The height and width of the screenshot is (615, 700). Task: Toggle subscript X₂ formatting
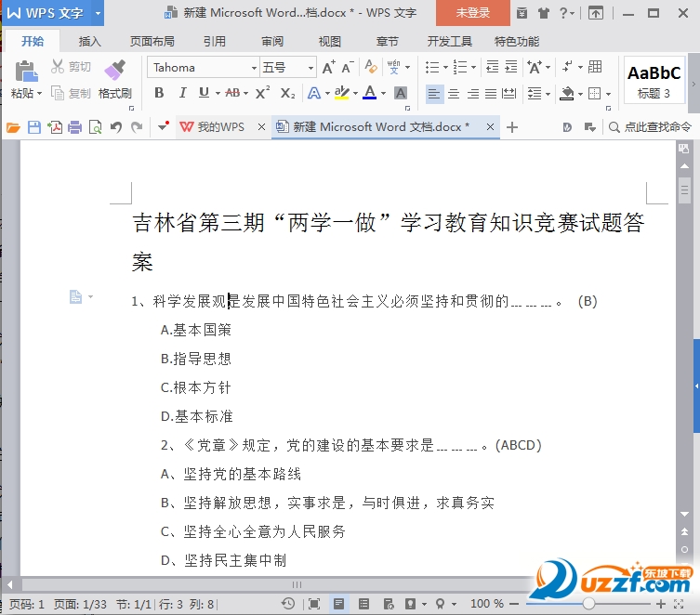pos(288,93)
